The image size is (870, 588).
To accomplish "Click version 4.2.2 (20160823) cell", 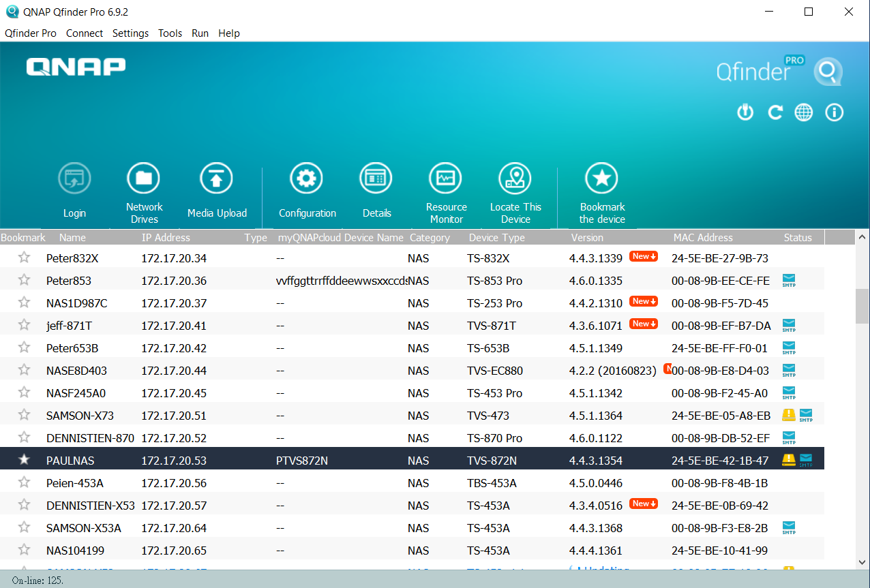I will pyautogui.click(x=613, y=371).
